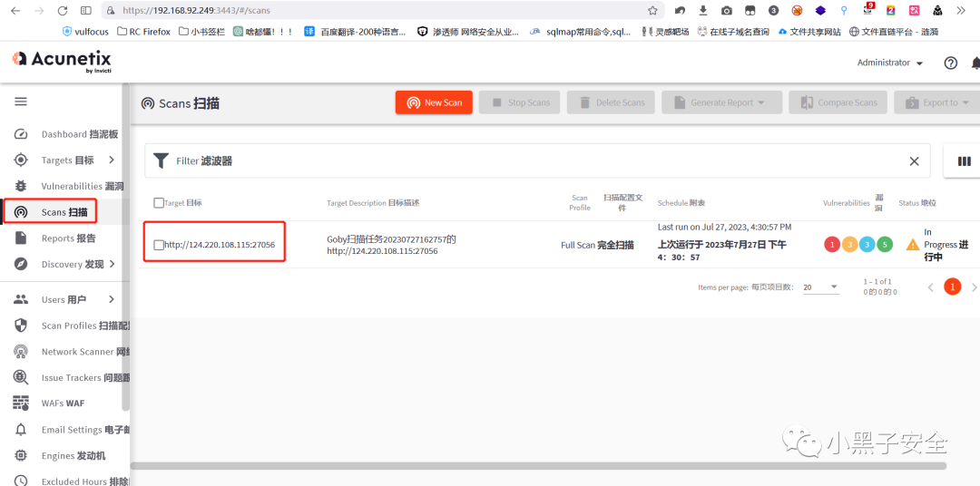Click the Users people icon

pyautogui.click(x=21, y=299)
